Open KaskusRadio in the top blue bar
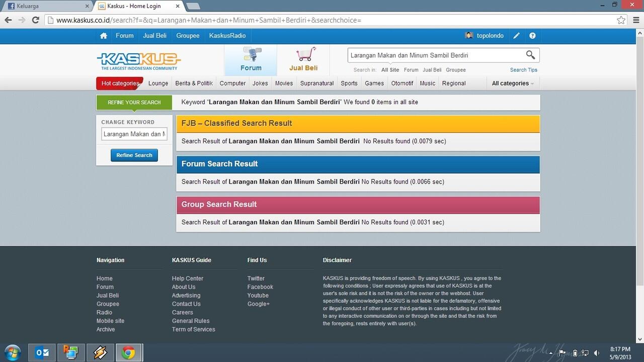644x362 pixels. coord(227,36)
